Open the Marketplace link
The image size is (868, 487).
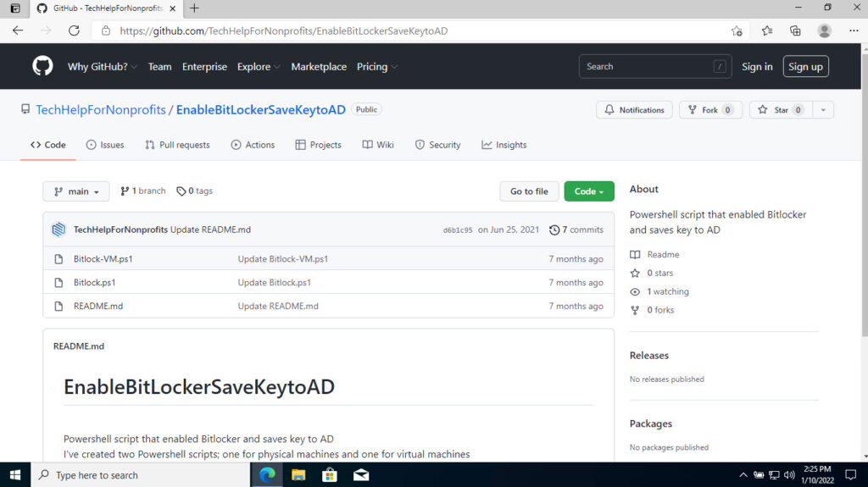pyautogui.click(x=319, y=66)
